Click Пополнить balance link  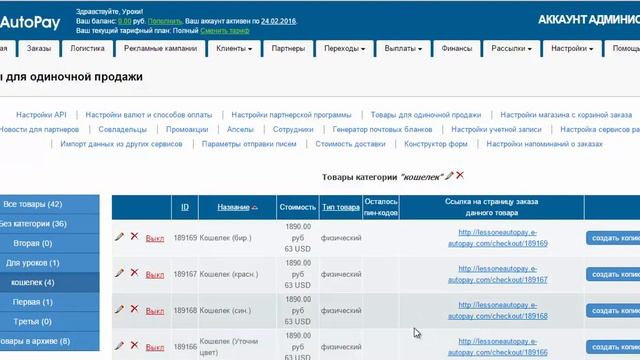click(x=164, y=21)
